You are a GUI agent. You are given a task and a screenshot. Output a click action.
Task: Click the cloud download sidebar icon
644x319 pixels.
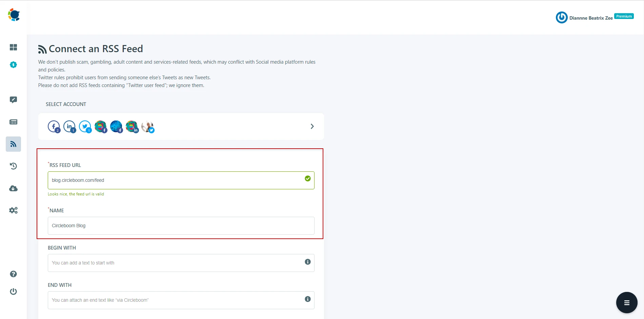(x=13, y=188)
